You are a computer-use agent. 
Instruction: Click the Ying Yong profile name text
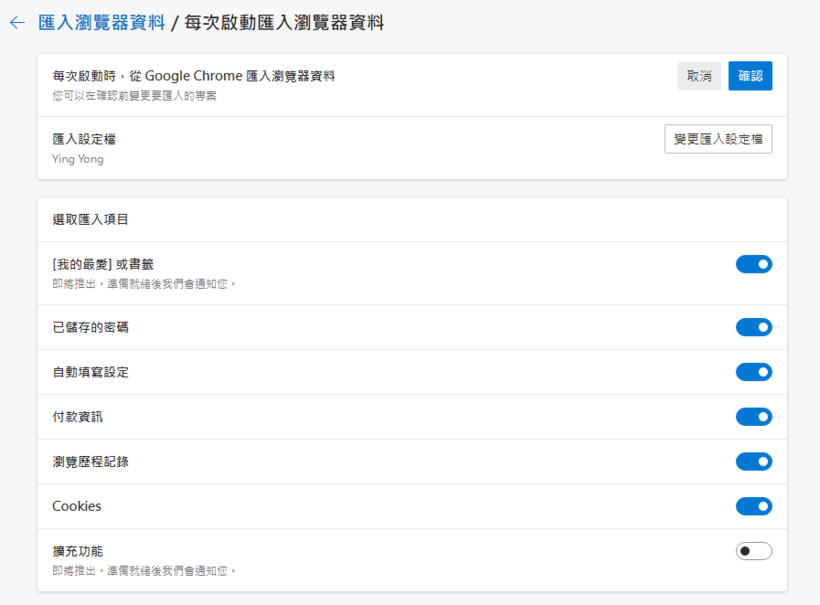pyautogui.click(x=78, y=159)
